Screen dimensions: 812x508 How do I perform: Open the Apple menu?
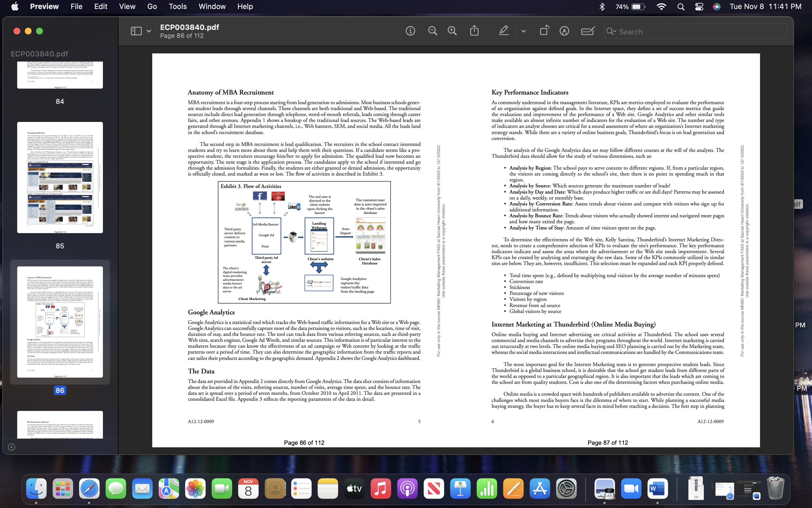point(15,6)
